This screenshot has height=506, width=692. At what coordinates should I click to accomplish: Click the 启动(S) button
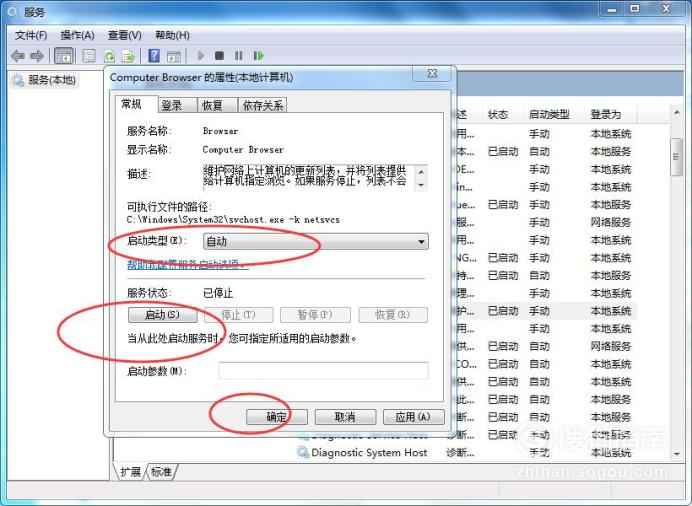(162, 315)
